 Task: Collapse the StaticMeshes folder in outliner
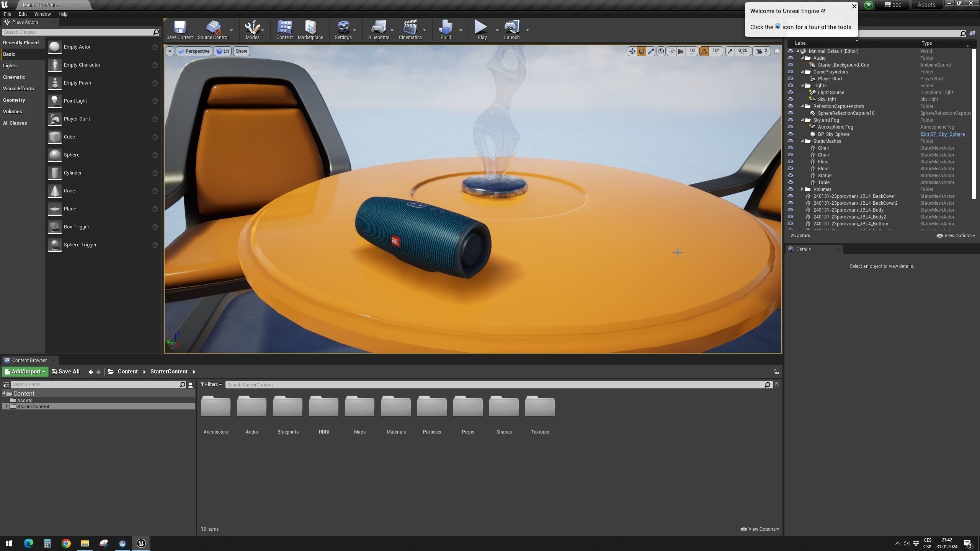[802, 141]
